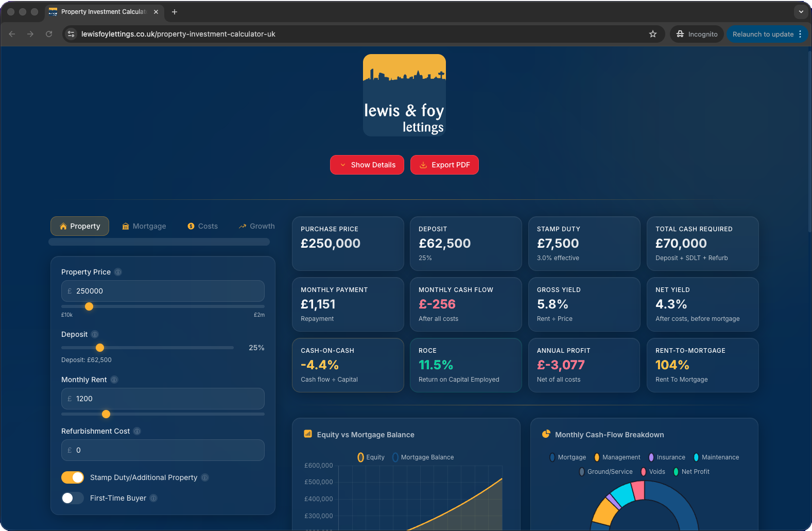The width and height of the screenshot is (812, 531).
Task: Click the Property Price input field
Action: click(x=163, y=291)
